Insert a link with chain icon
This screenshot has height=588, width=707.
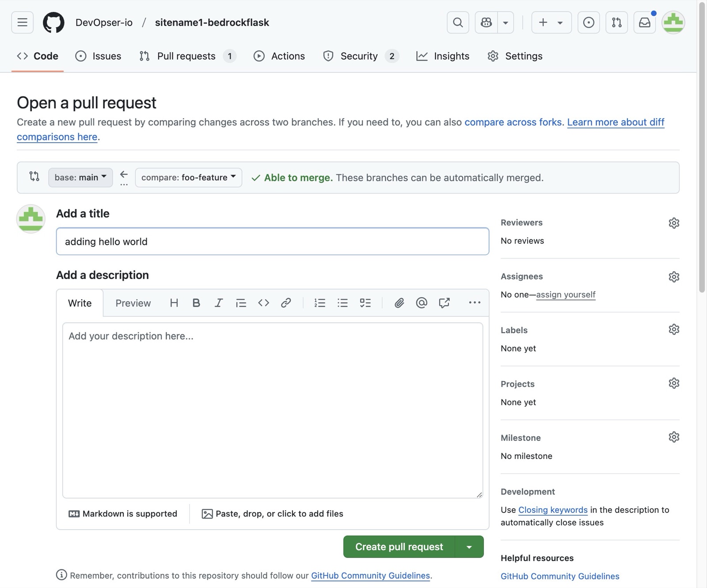click(x=286, y=303)
